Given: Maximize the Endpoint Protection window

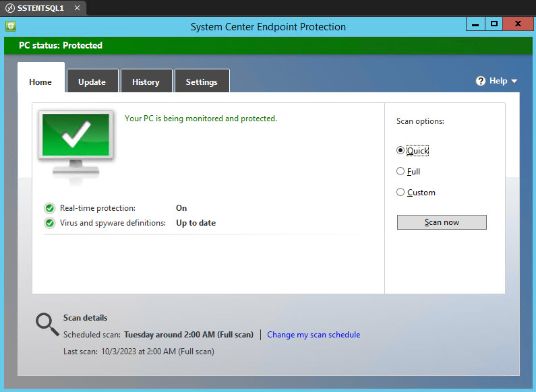Looking at the screenshot, I should pyautogui.click(x=494, y=24).
